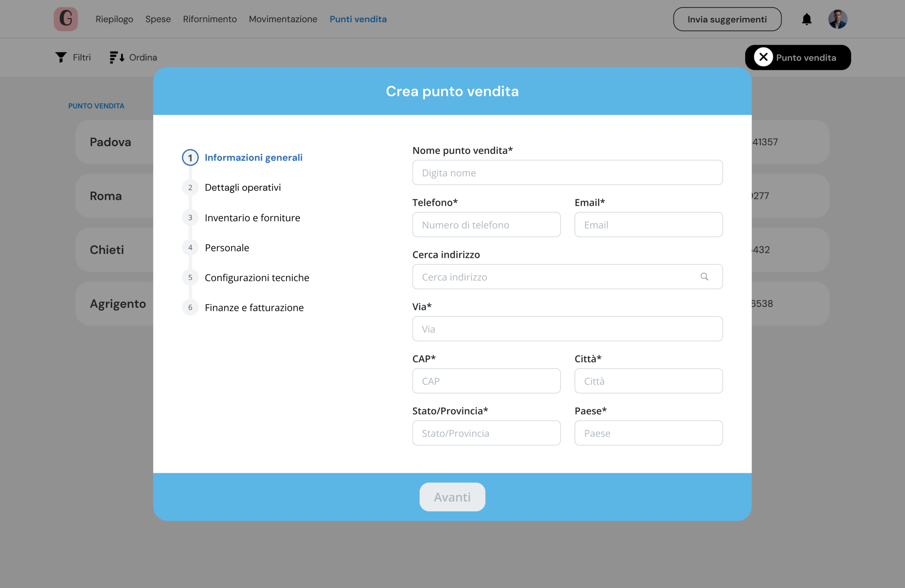Open step 6 Finanze e fatturazione

click(254, 307)
